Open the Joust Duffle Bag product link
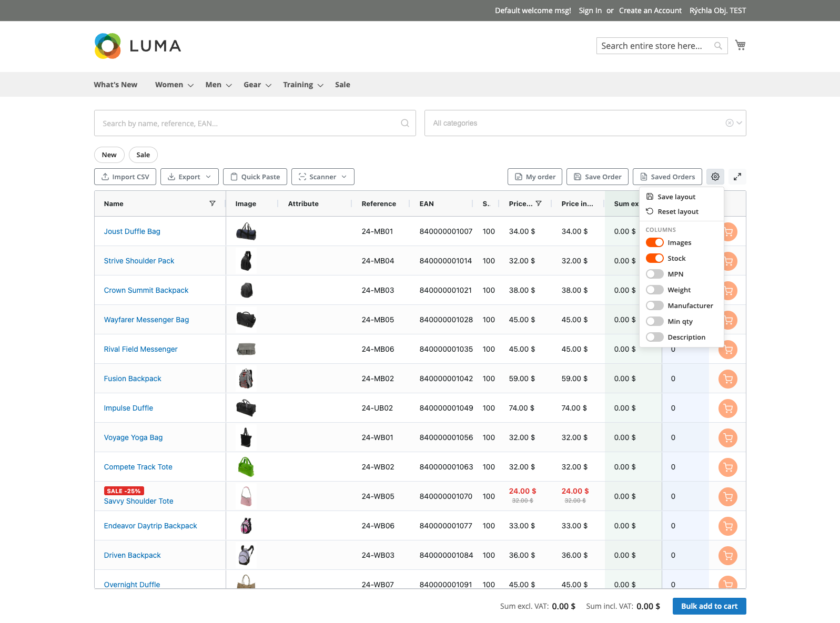 click(132, 231)
